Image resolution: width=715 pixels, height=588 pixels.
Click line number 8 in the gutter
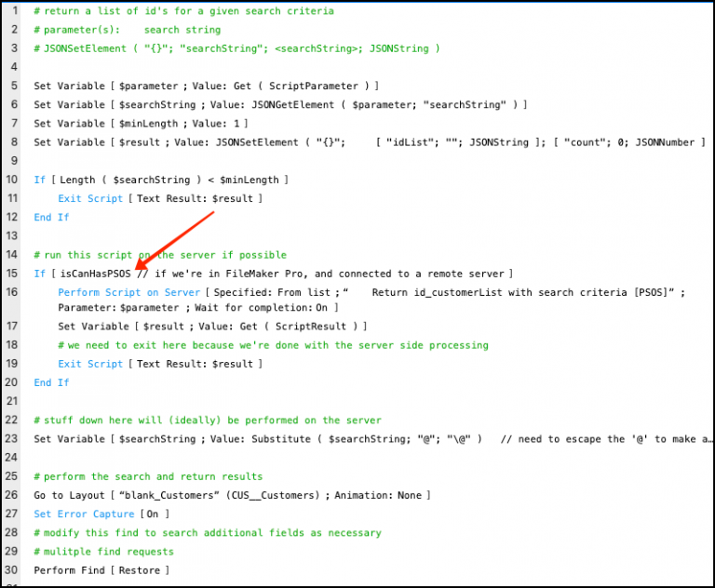tap(14, 141)
